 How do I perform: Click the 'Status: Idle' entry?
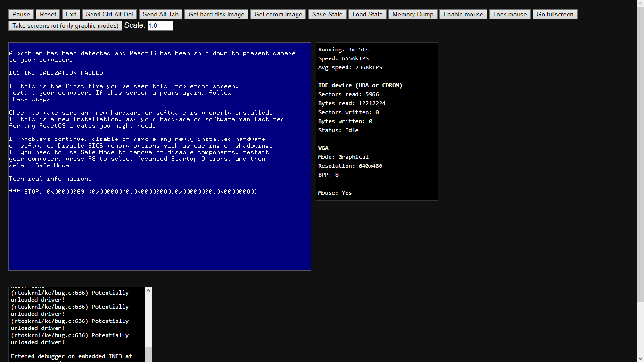pyautogui.click(x=339, y=130)
